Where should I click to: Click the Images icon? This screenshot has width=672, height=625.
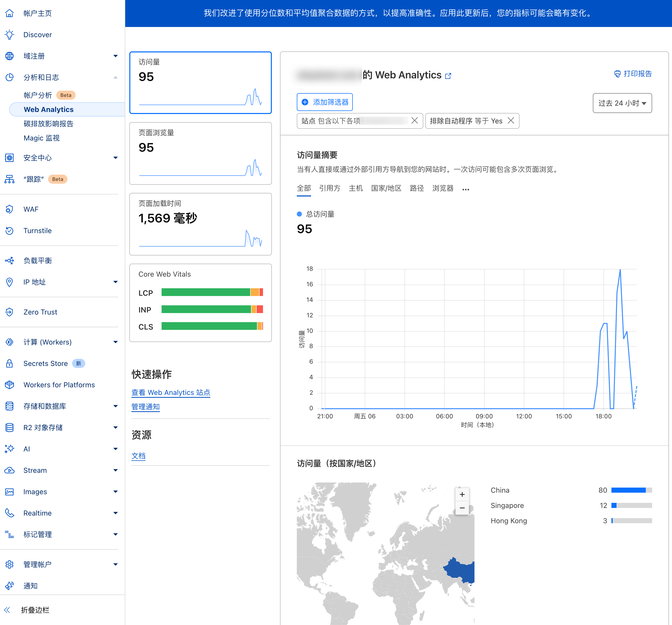tap(9, 491)
